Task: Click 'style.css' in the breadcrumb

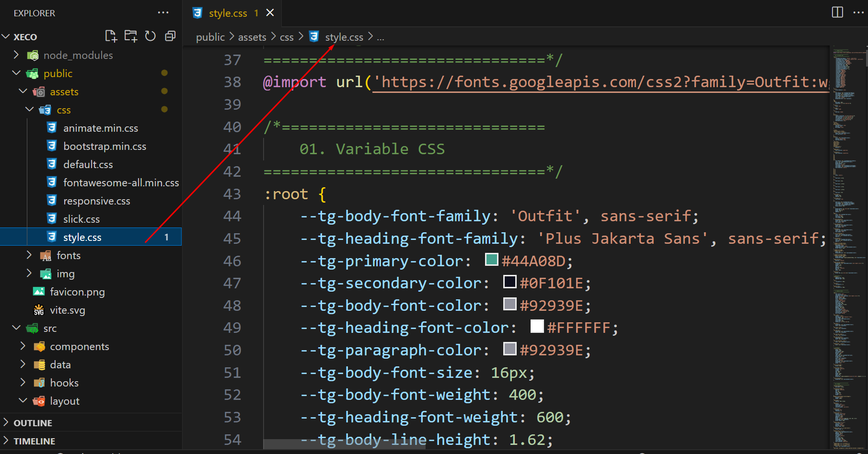Action: pos(344,37)
